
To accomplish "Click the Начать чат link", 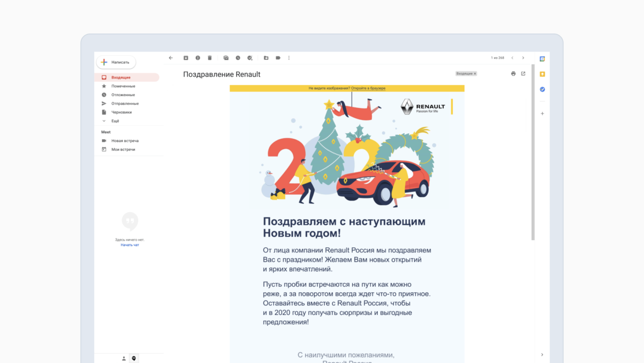I will (x=130, y=245).
